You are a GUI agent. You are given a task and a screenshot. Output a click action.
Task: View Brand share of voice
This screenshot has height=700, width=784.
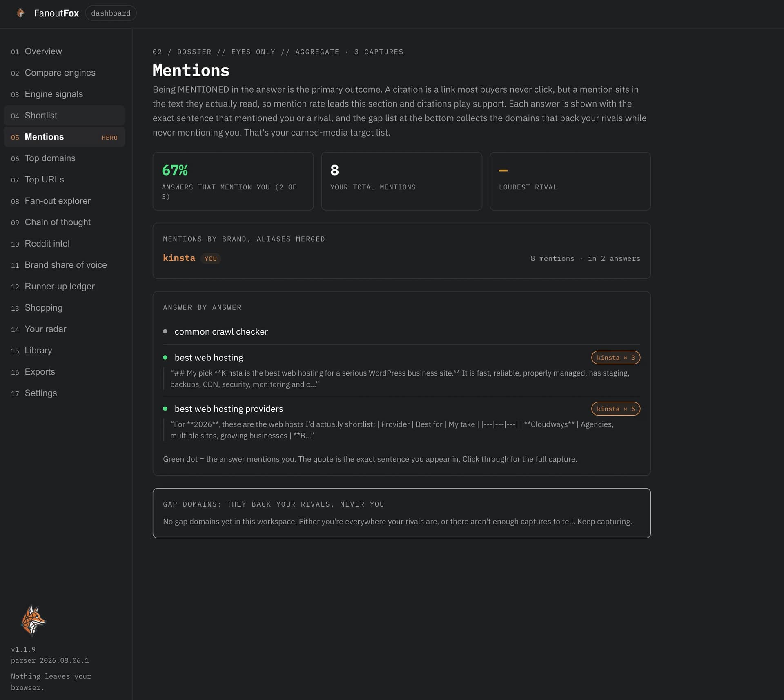[x=64, y=265]
